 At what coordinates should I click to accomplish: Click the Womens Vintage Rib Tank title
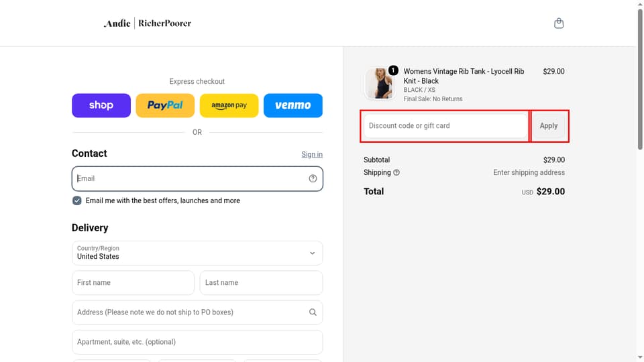(x=464, y=76)
